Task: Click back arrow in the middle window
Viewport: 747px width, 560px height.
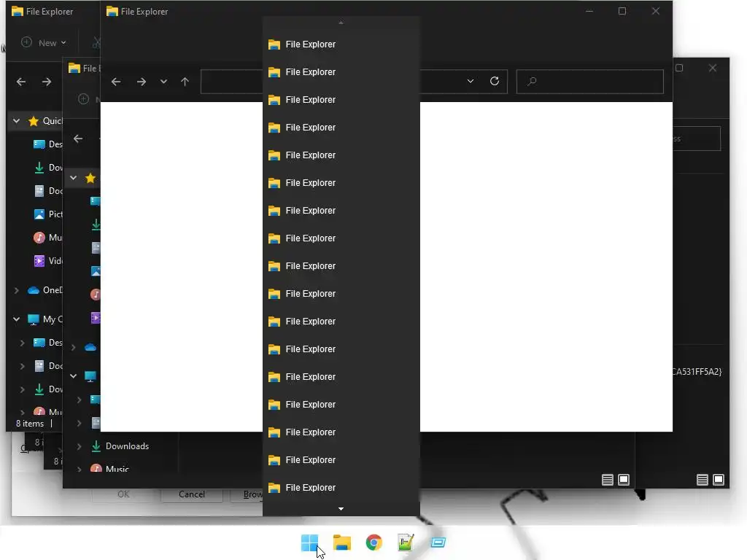Action: [x=78, y=139]
